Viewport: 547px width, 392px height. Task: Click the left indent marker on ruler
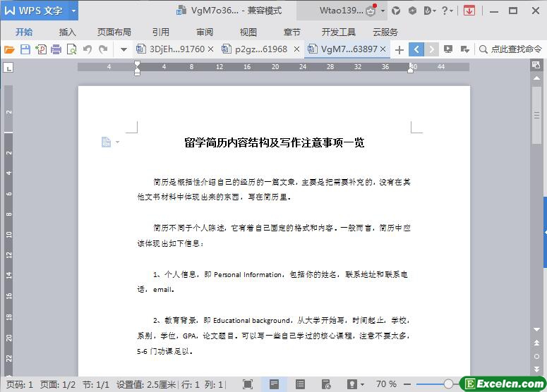point(137,72)
